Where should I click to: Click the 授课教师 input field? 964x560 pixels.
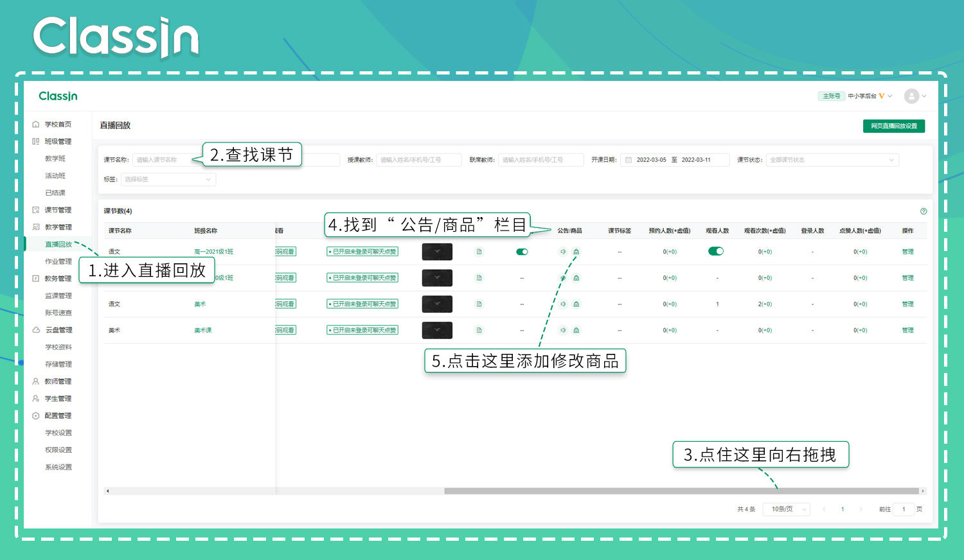[419, 160]
